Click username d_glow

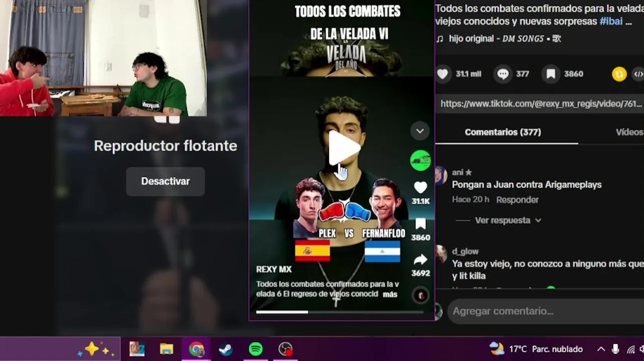click(x=465, y=252)
